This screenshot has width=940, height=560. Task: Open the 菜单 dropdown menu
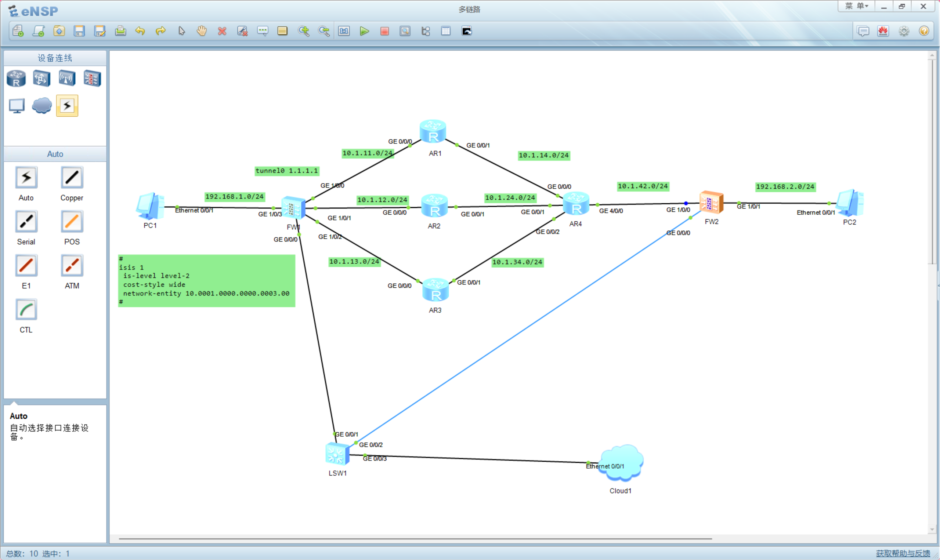point(856,6)
